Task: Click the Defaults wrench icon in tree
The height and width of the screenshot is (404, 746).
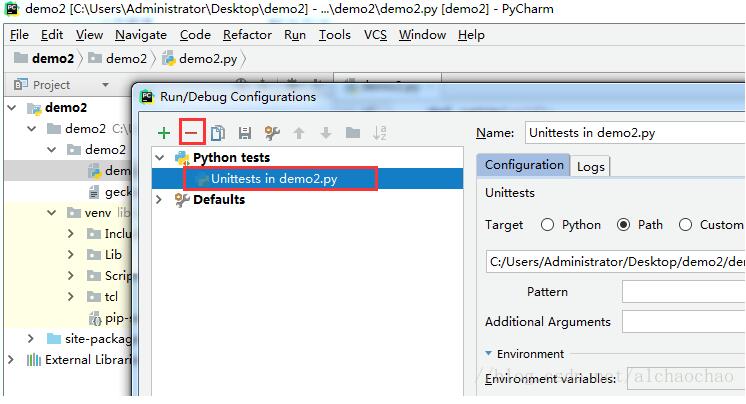Action: pos(182,200)
